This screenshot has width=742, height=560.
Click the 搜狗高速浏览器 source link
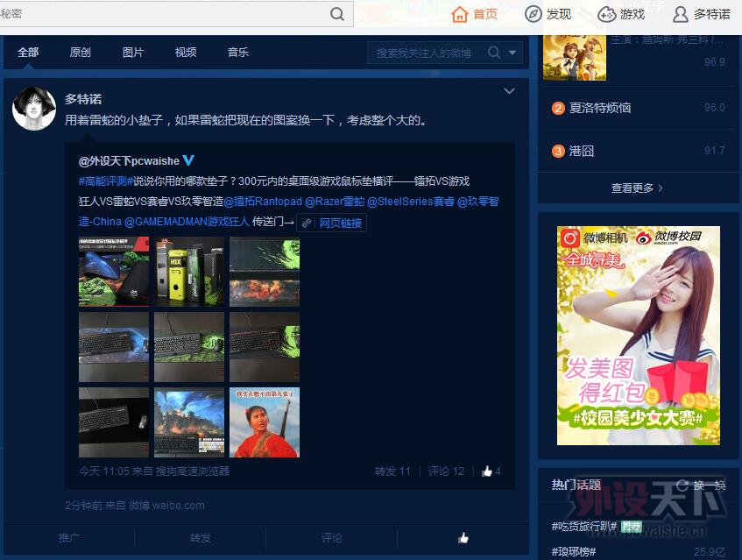(x=193, y=471)
